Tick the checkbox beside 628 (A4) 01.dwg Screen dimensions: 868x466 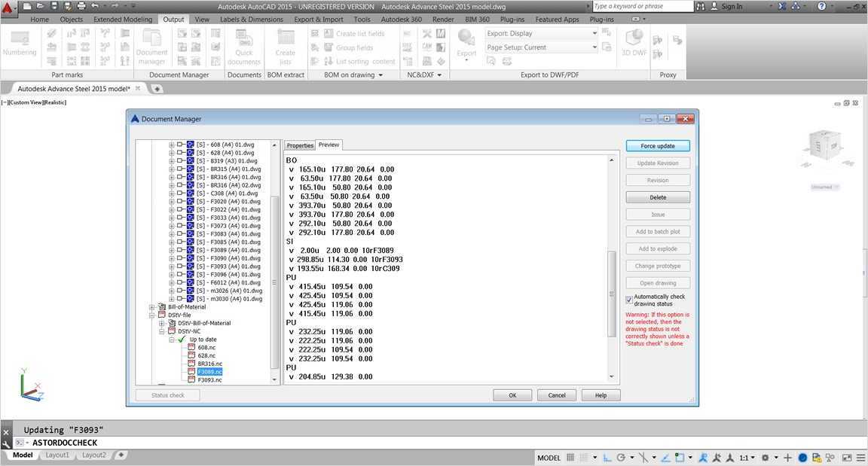(x=181, y=153)
